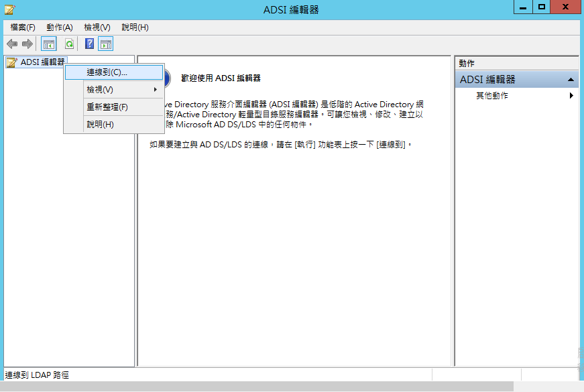Open the 檢視(V) menu in menu bar
The height and width of the screenshot is (392, 584).
(x=97, y=27)
